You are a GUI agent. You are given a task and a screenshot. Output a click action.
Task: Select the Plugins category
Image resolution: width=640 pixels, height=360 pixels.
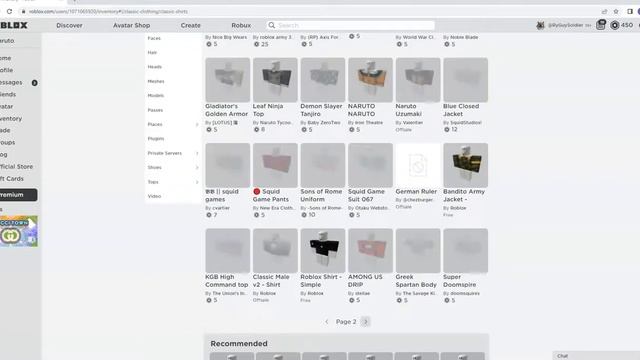[x=156, y=139]
